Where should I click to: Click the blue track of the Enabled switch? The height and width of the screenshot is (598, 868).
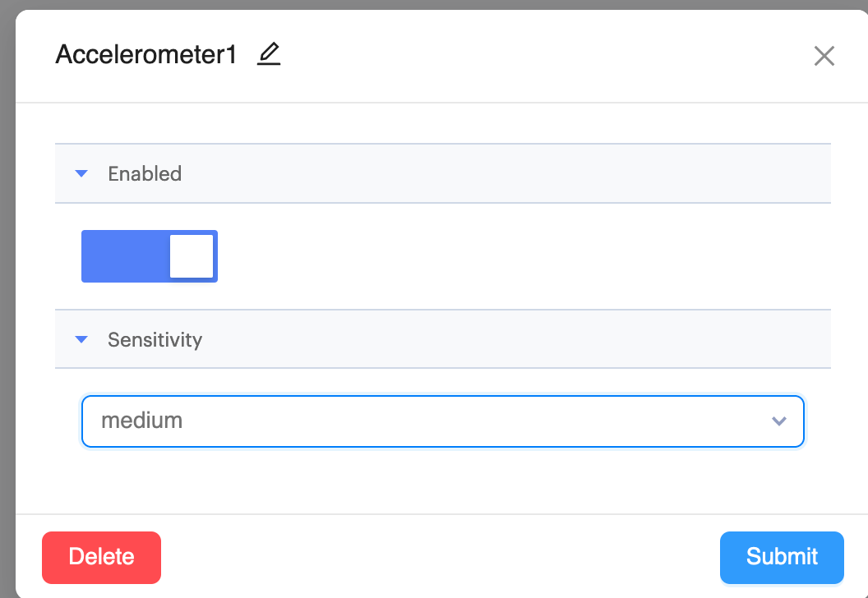[123, 256]
